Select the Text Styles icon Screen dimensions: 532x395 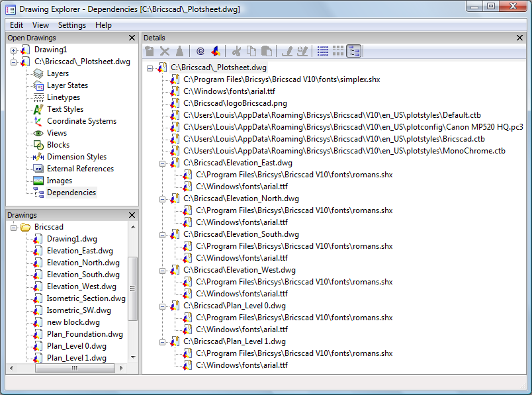[38, 109]
